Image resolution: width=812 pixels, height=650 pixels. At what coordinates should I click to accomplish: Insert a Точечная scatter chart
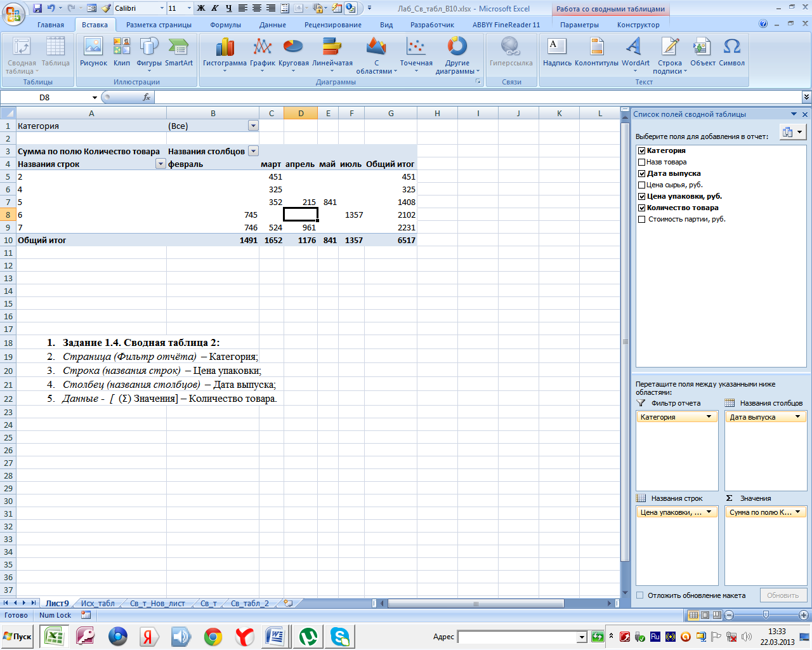(x=416, y=55)
